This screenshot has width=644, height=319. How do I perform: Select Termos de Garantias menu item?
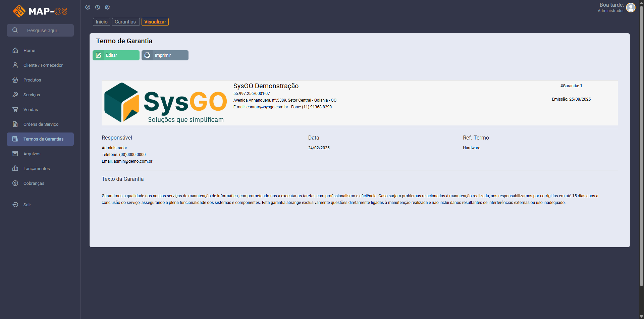tap(40, 139)
